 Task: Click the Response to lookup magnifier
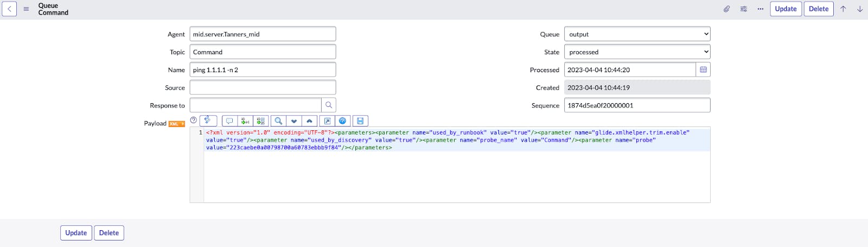(x=329, y=105)
